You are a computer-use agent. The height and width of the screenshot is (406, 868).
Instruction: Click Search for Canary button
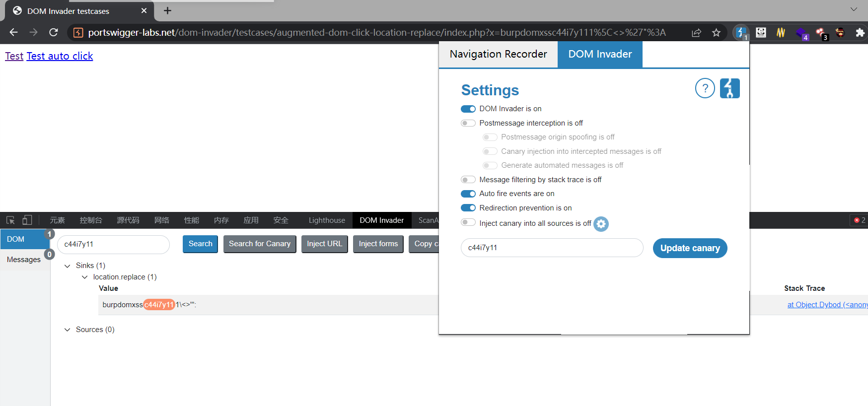(260, 244)
